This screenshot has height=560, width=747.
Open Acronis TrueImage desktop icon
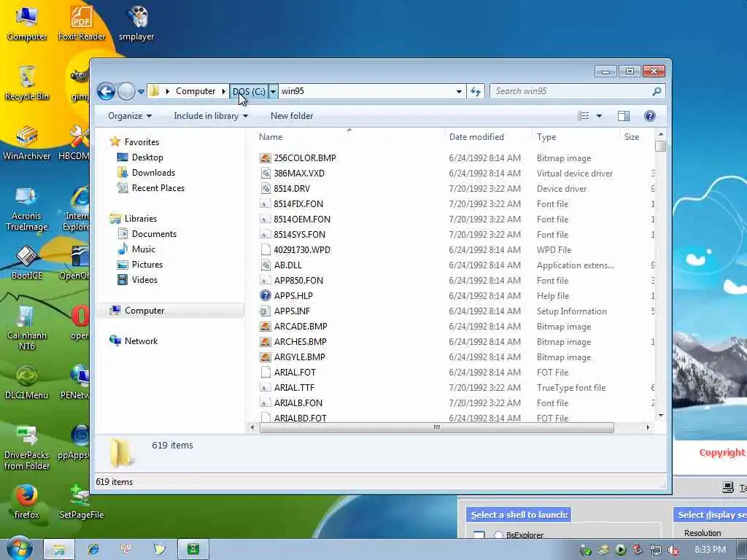(27, 208)
